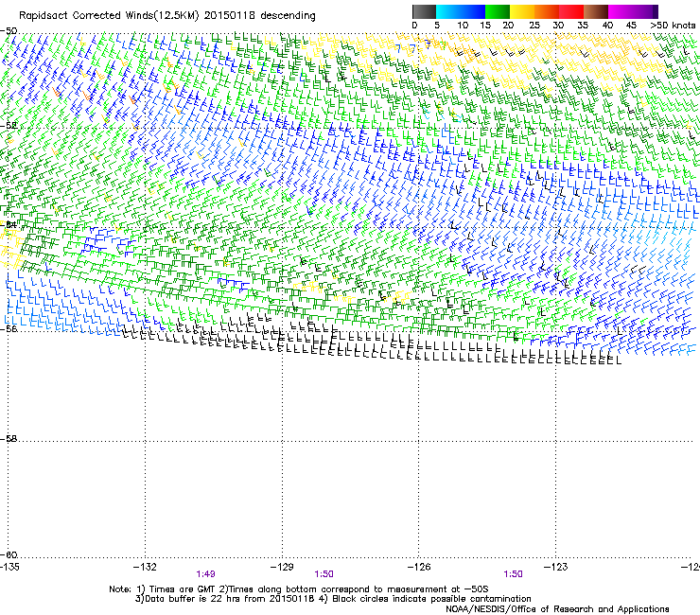Click the '-126' longitude axis label
The width and height of the screenshot is (700, 615).
419,567
